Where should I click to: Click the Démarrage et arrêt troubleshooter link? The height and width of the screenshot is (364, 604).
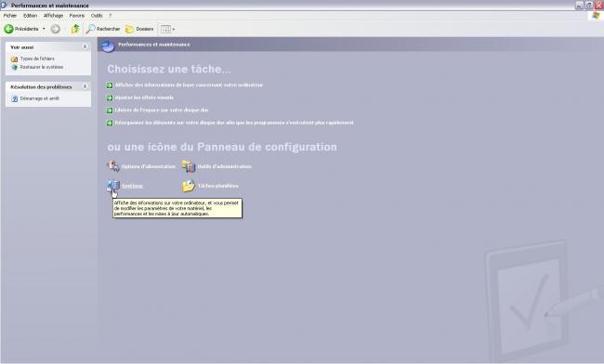(x=40, y=98)
